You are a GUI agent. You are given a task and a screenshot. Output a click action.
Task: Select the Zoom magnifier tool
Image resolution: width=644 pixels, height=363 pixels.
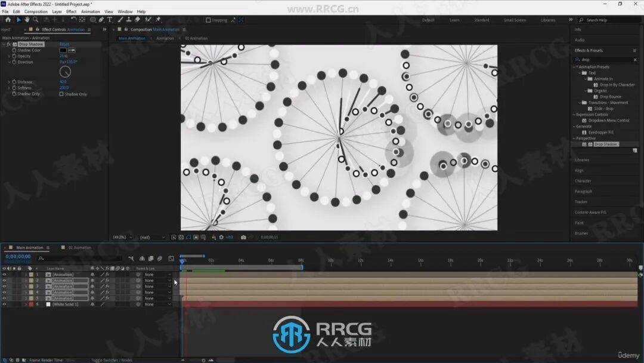point(35,20)
